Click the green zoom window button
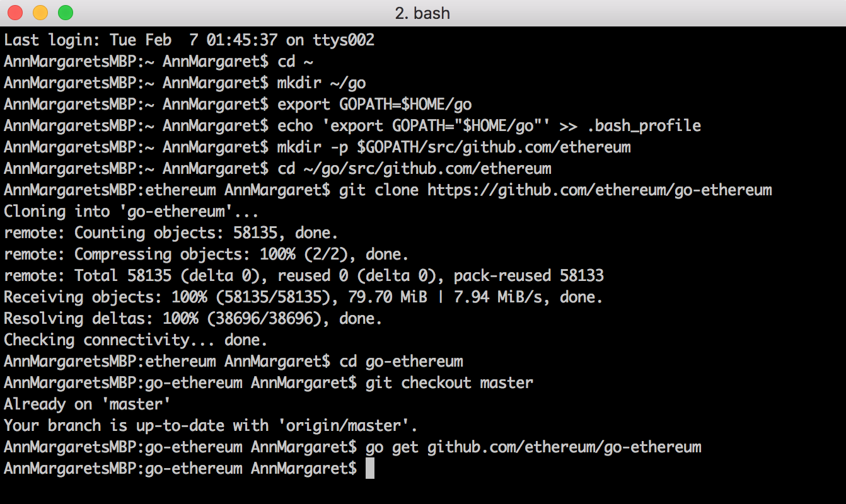846x504 pixels. [x=66, y=13]
